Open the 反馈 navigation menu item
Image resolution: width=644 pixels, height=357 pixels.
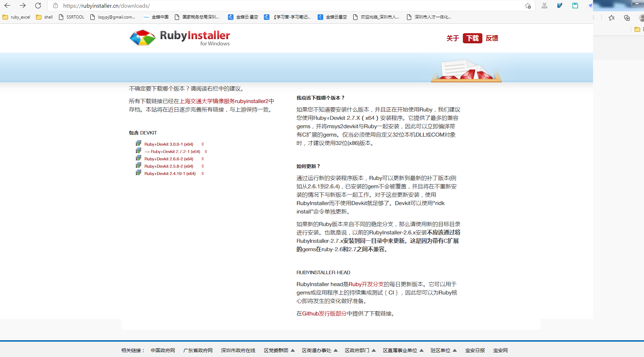492,38
